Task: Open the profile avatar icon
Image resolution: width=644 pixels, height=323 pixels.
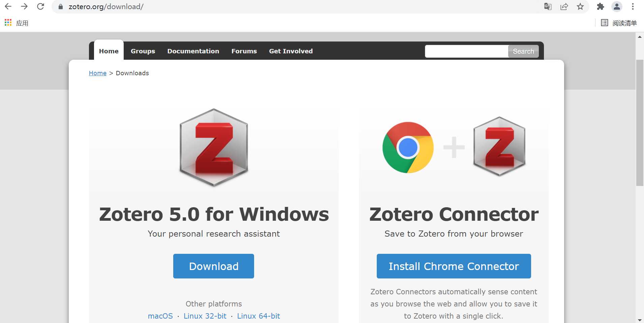Action: 617,6
